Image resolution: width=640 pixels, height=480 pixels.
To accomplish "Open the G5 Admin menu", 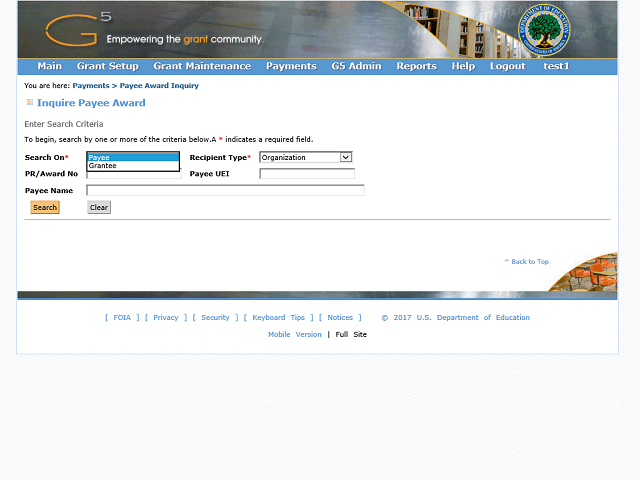I will [356, 66].
